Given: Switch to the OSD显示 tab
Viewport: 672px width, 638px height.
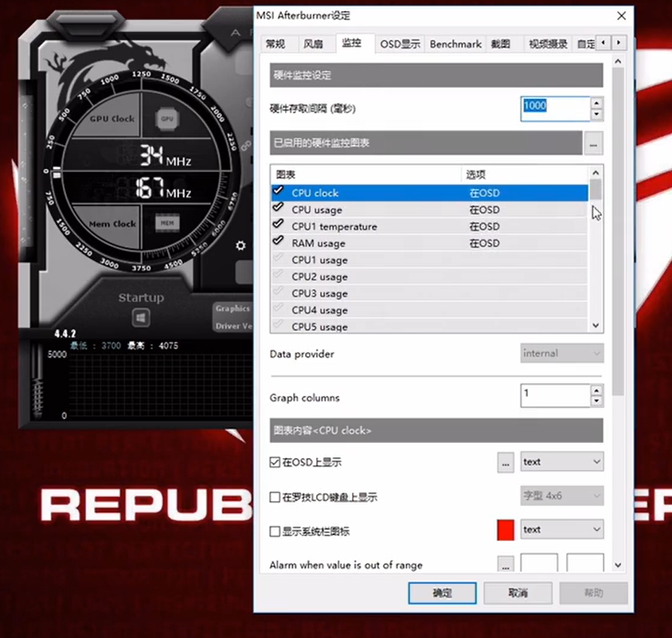Looking at the screenshot, I should tap(400, 44).
